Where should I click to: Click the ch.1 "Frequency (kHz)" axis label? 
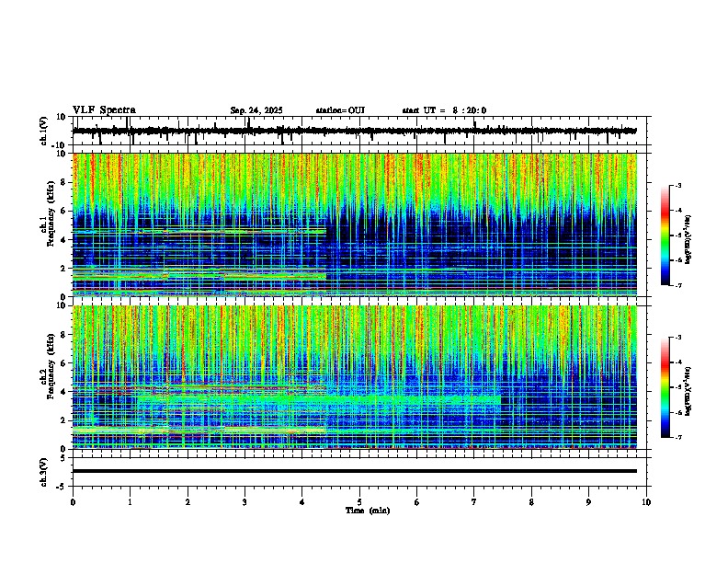(51, 213)
